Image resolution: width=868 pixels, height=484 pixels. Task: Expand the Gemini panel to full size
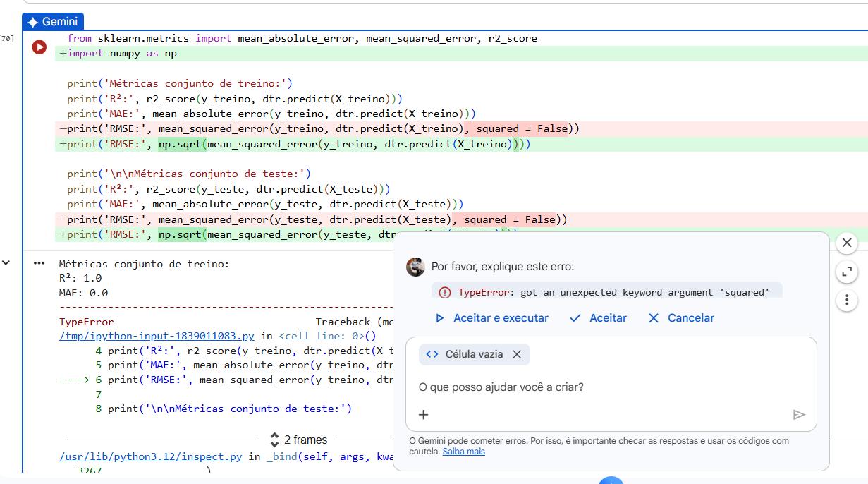[846, 272]
